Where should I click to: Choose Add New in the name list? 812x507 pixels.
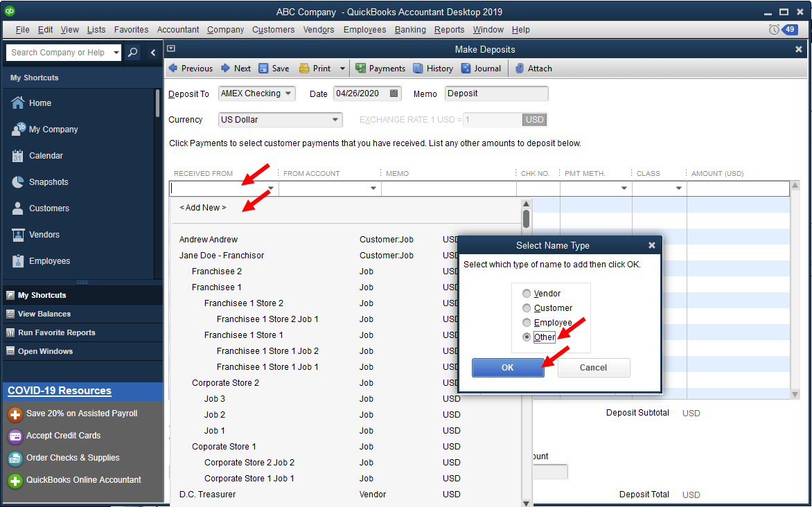tap(203, 208)
